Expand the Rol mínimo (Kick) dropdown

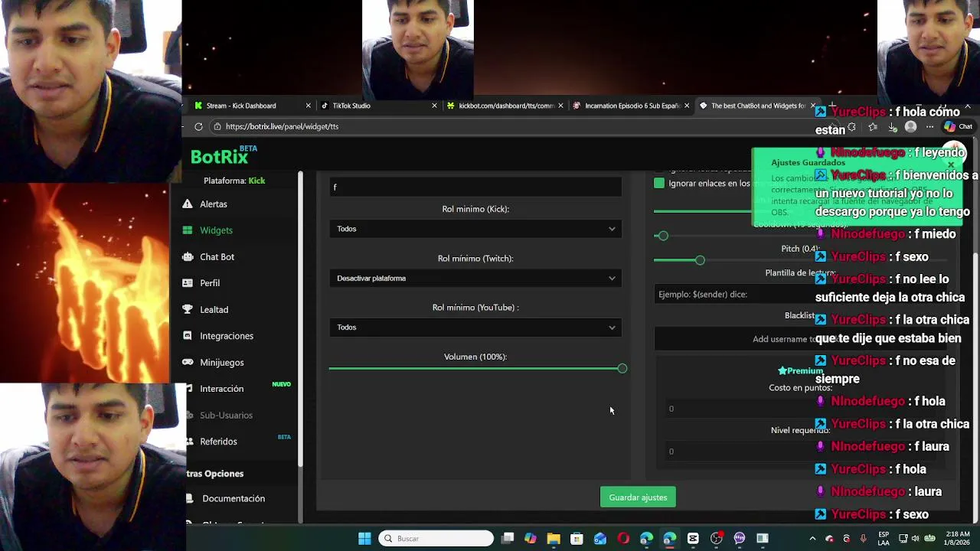coord(475,229)
